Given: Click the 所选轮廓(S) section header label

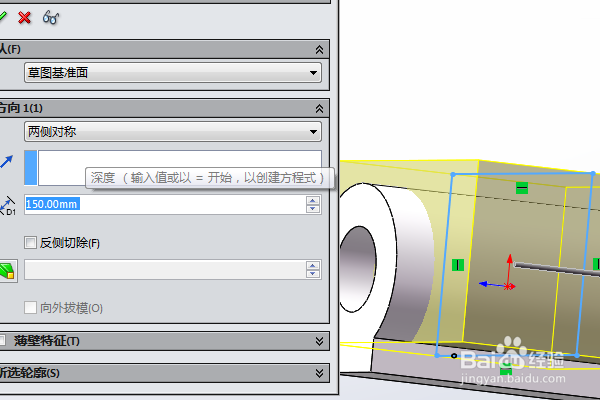Looking at the screenshot, I should coord(29,373).
